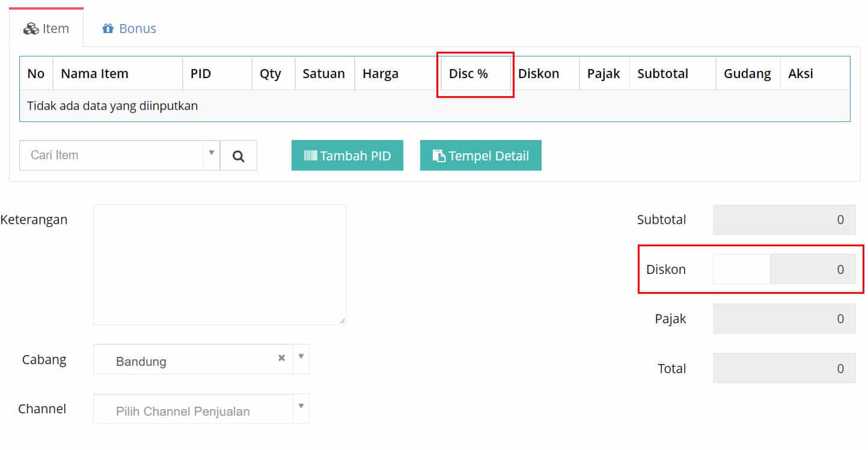Clear Bandung selection with the x icon

[281, 357]
